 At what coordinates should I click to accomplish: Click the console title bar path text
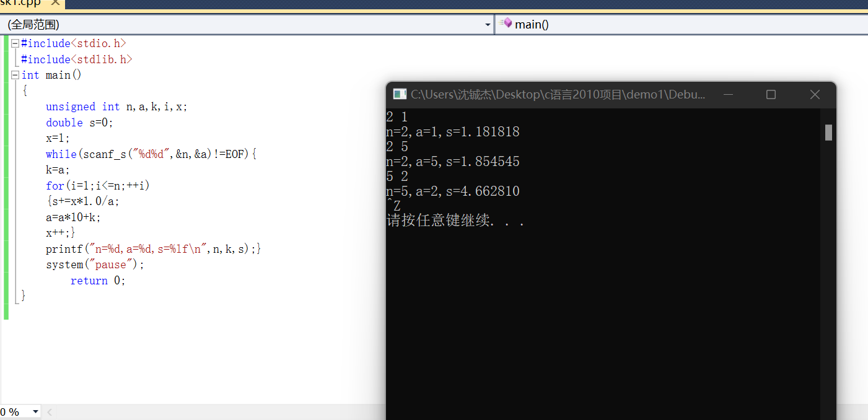(558, 94)
